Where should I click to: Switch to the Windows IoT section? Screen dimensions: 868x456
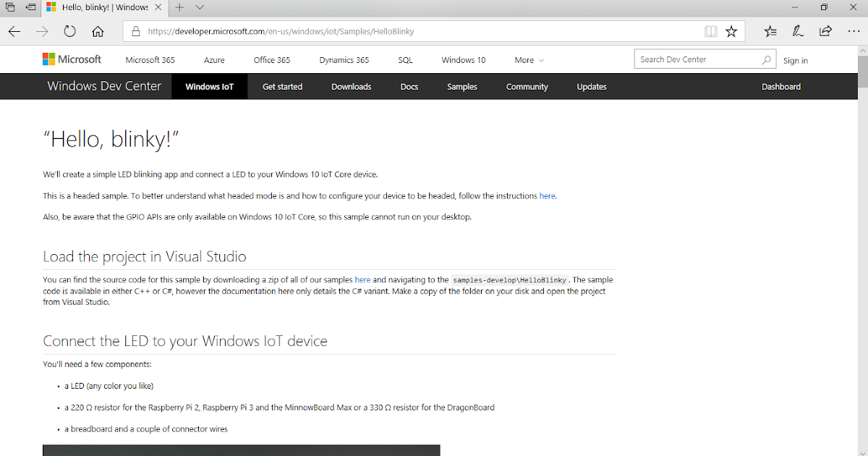tap(209, 86)
